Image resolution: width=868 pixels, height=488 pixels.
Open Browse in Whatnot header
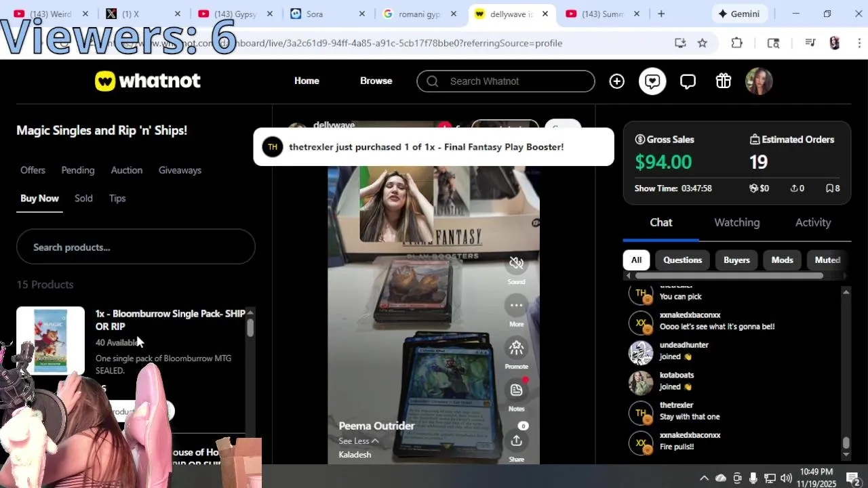[x=376, y=81]
